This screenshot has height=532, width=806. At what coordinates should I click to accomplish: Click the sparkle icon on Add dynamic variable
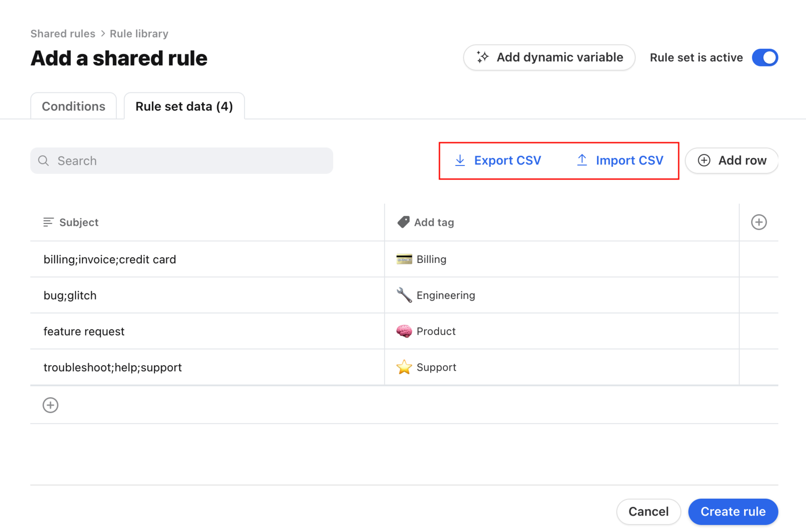(482, 57)
